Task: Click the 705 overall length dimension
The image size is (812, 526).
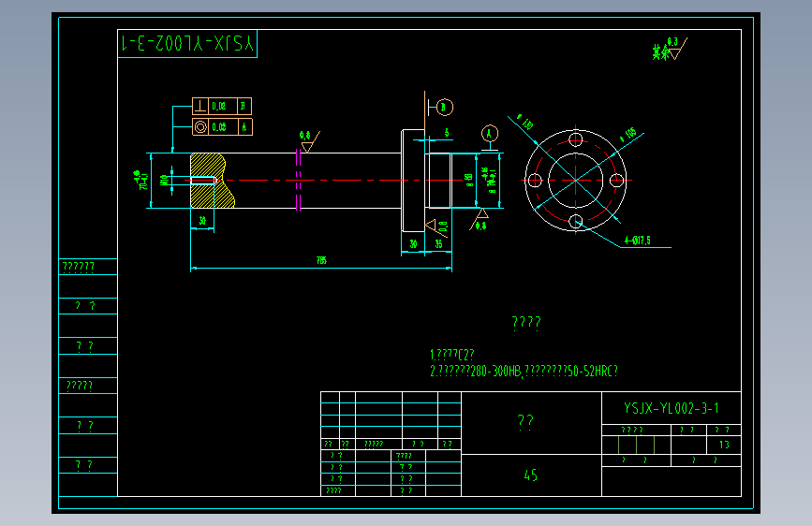Action: [x=321, y=260]
